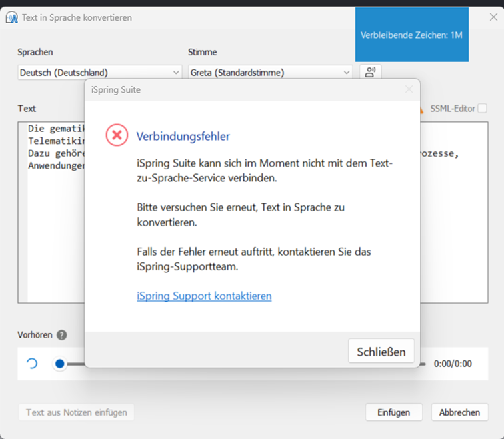Click the Vorhören label
Image resolution: width=504 pixels, height=439 pixels.
coord(35,335)
